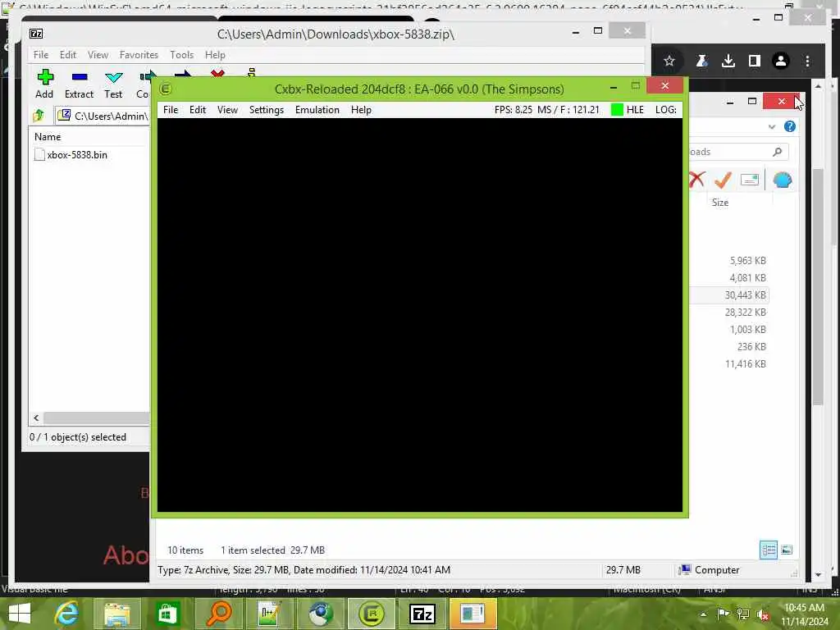
Task: Expand the Explorer ribbon chevron
Action: [x=771, y=127]
